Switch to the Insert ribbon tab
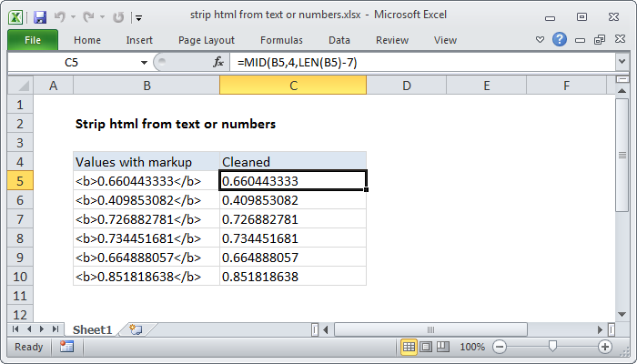Image resolution: width=637 pixels, height=364 pixels. [x=139, y=40]
